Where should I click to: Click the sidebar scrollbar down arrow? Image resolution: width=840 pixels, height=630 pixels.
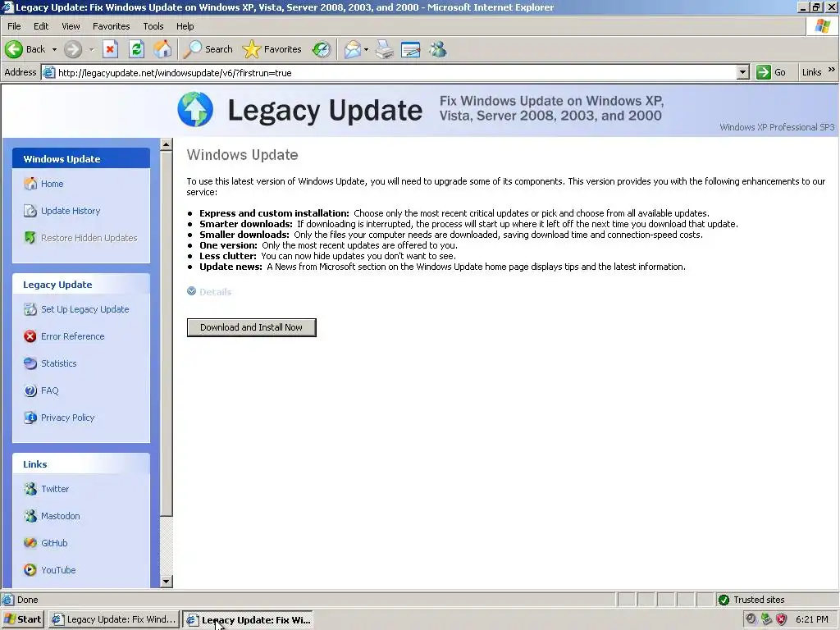[166, 582]
